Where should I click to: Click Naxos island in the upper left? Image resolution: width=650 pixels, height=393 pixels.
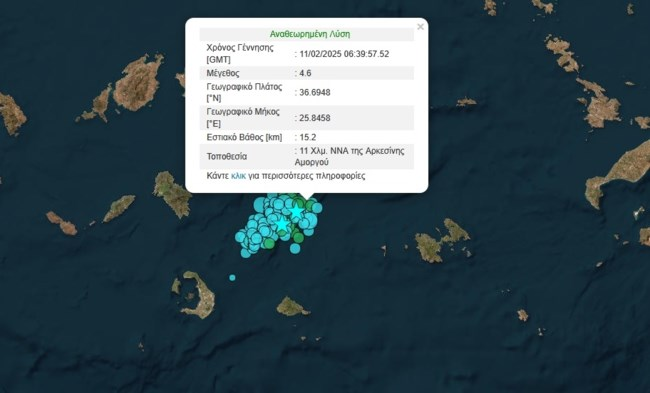pyautogui.click(x=137, y=82)
